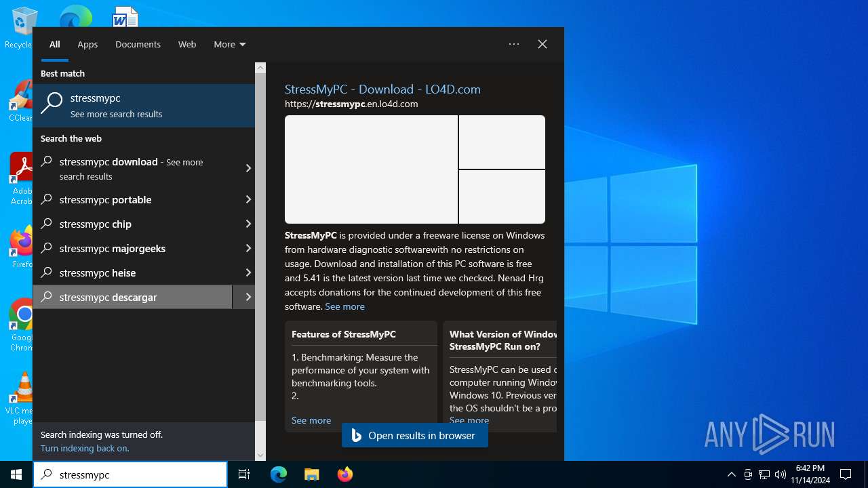Launch Firefox from the taskbar
Image resolution: width=868 pixels, height=488 pixels.
(x=344, y=474)
